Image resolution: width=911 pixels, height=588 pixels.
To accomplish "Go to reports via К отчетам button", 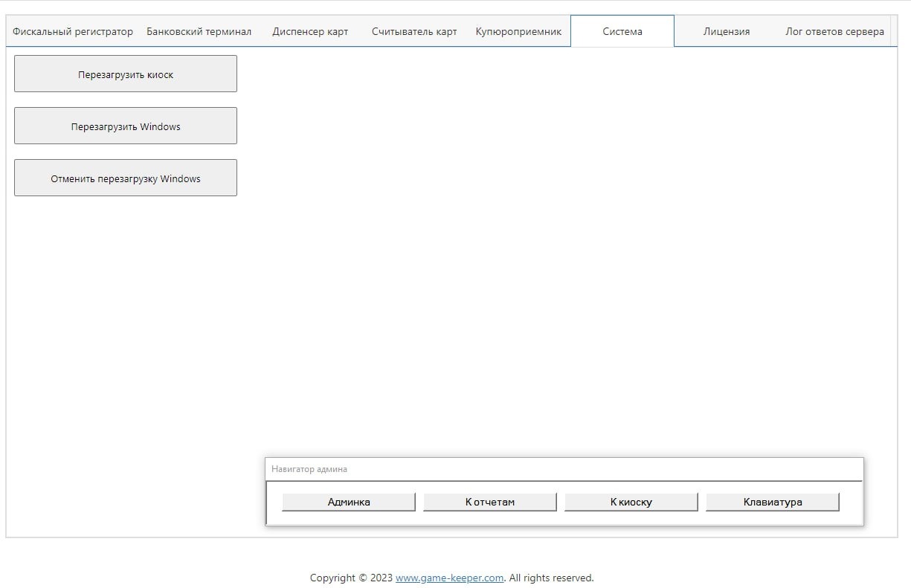I will tap(490, 502).
